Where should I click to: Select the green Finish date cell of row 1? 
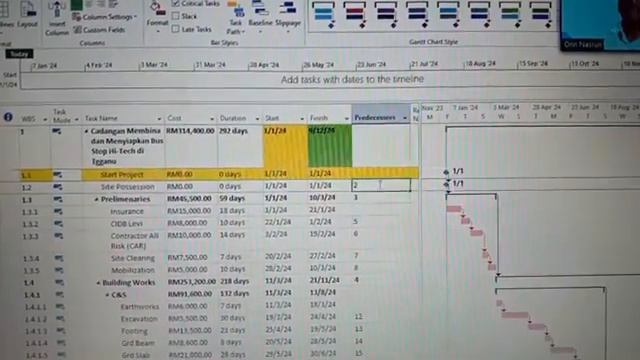(x=330, y=145)
